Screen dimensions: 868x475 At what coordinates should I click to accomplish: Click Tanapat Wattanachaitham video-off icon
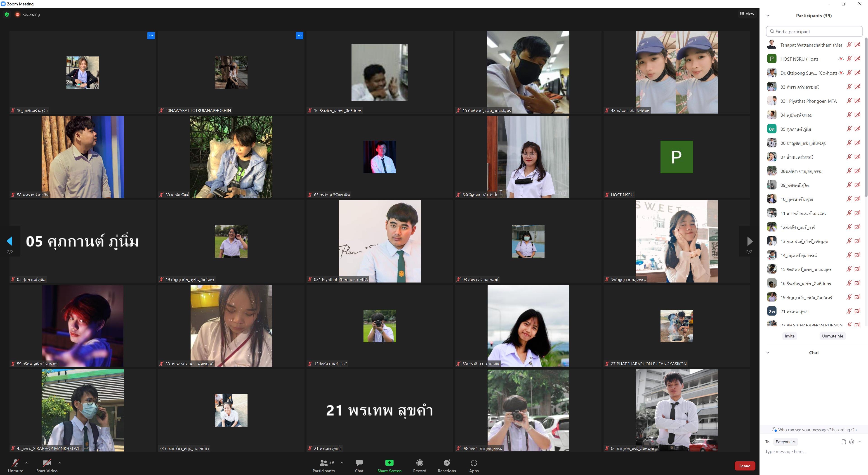pos(858,45)
